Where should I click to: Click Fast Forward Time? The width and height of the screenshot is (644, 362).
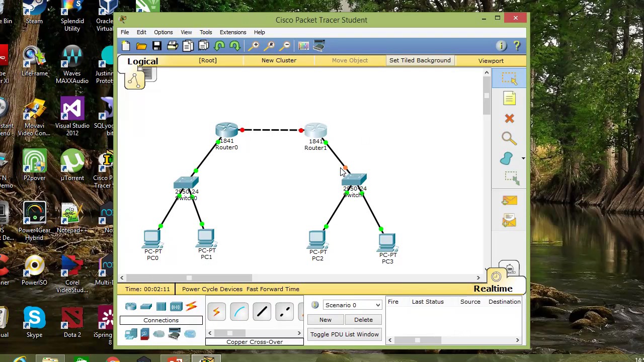pos(273,289)
